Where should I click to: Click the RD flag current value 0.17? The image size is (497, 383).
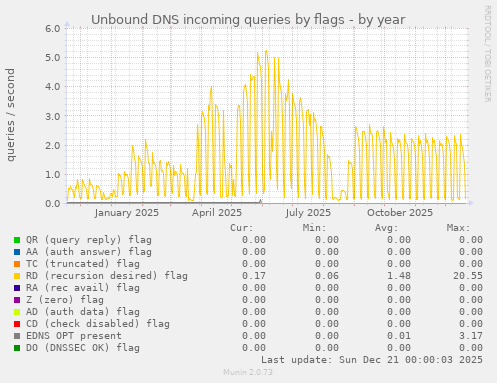click(254, 276)
